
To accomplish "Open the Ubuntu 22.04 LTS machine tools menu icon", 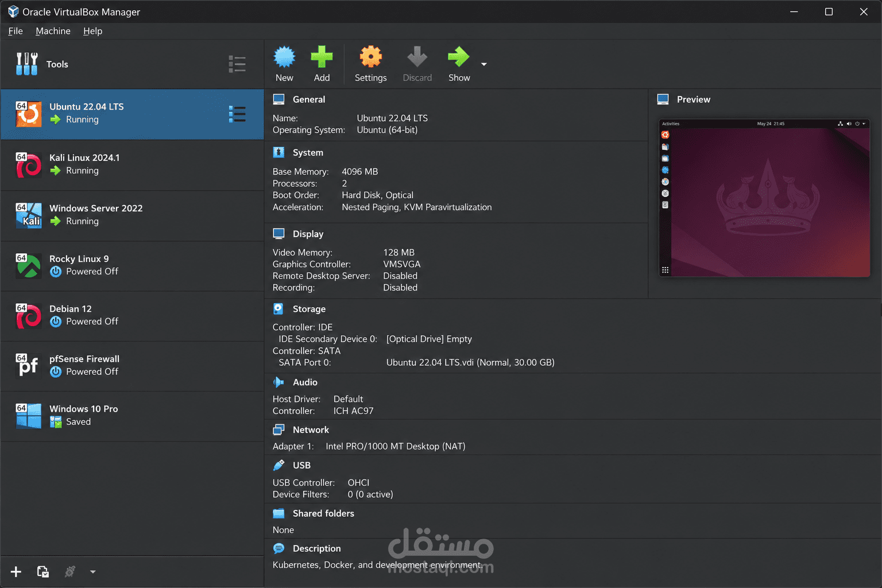I will click(237, 114).
